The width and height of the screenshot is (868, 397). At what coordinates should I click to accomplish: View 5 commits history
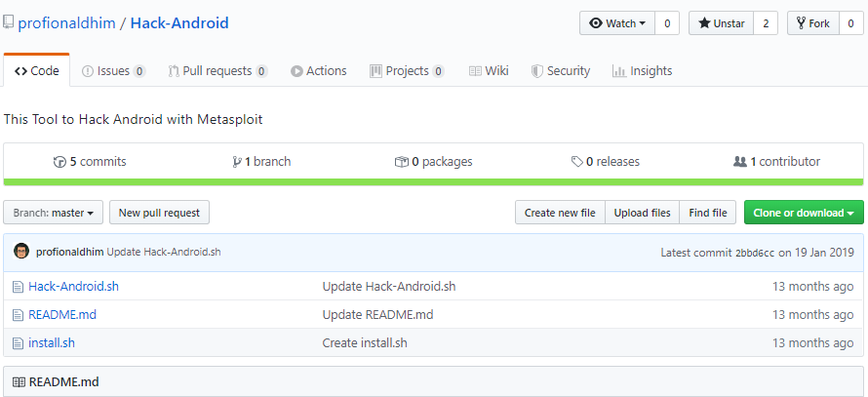coord(90,162)
